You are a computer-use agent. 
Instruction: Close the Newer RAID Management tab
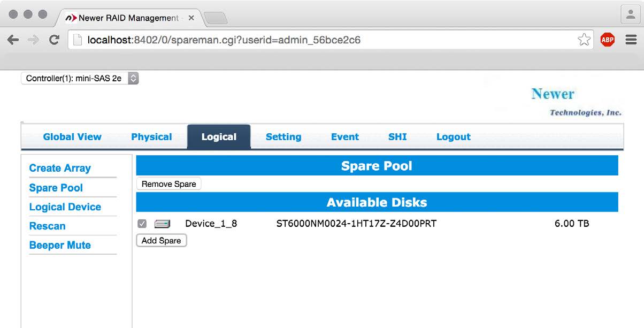(191, 18)
